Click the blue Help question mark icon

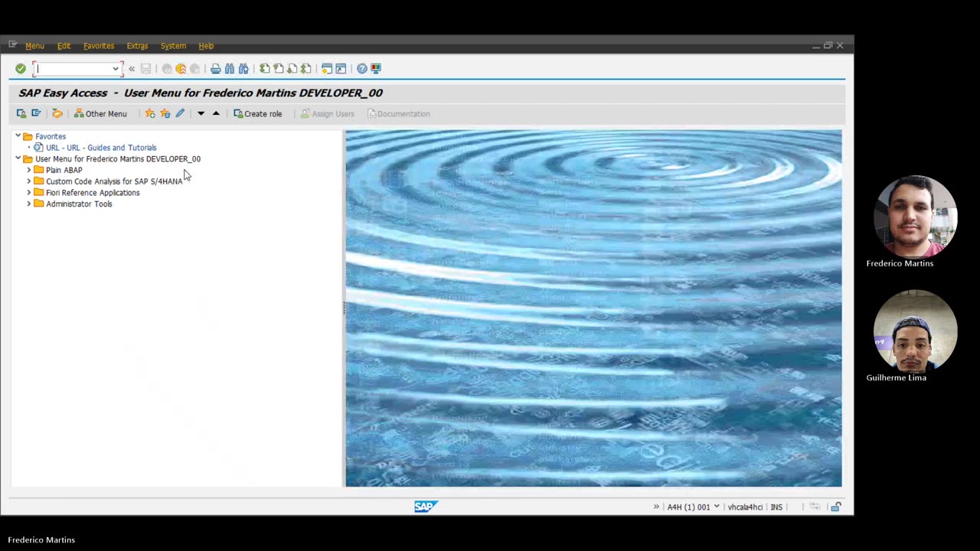click(x=362, y=69)
